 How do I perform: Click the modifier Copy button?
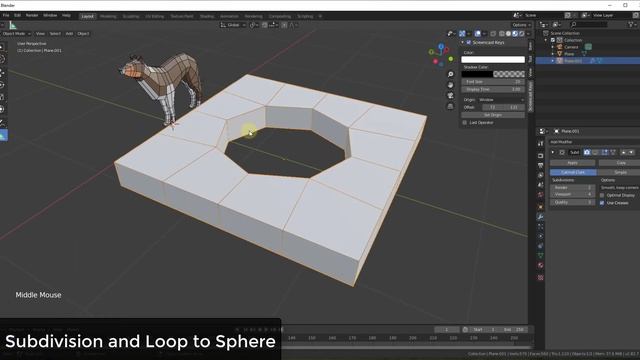tap(621, 163)
